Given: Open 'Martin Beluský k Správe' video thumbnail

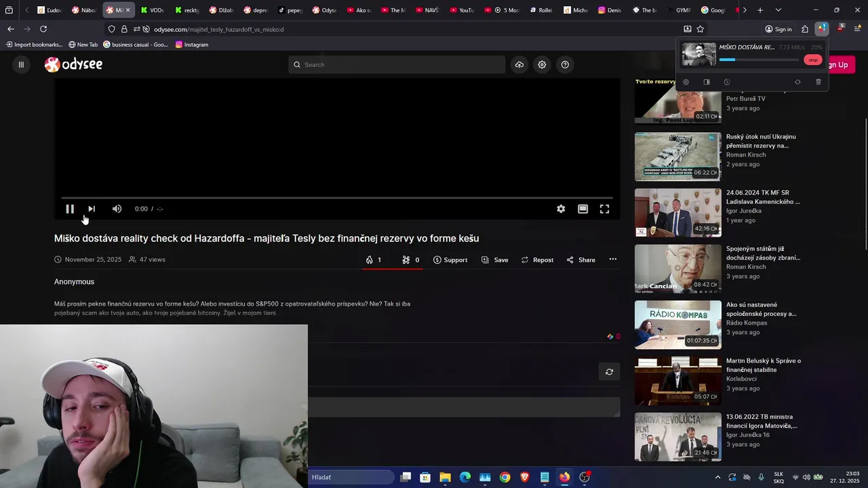Looking at the screenshot, I should tap(677, 381).
